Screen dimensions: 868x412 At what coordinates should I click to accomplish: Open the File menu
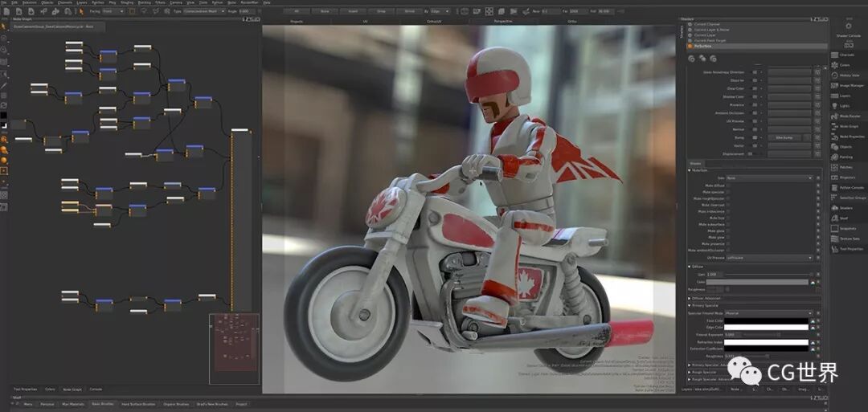coord(4,2)
